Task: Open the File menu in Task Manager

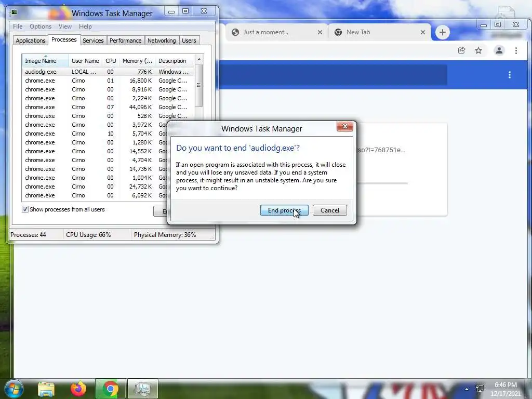Action: click(x=18, y=26)
